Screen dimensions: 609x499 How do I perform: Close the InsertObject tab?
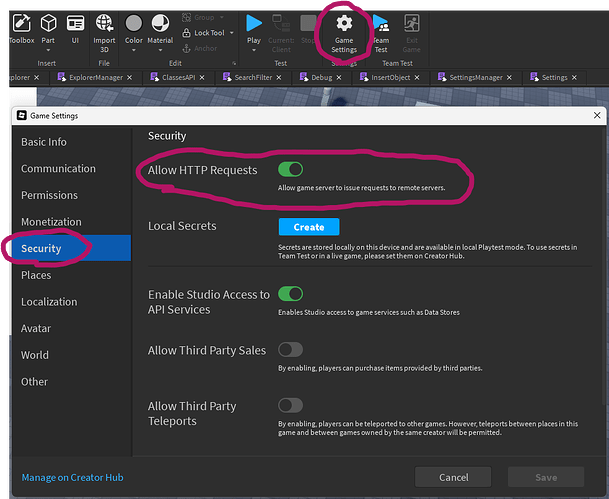point(417,78)
